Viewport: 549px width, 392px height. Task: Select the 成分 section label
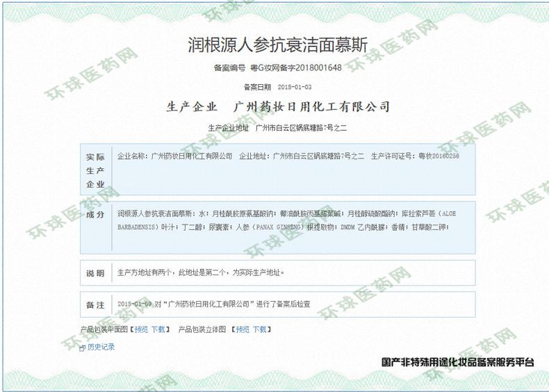95,214
